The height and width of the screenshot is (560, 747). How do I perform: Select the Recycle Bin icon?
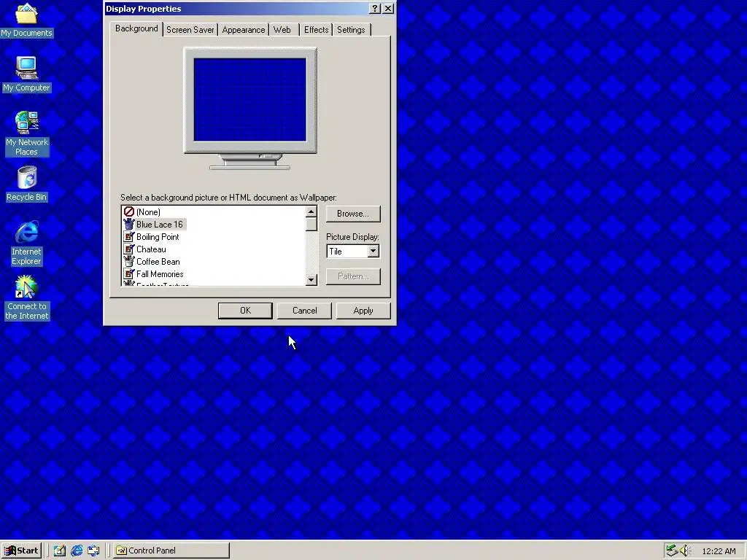point(27,184)
